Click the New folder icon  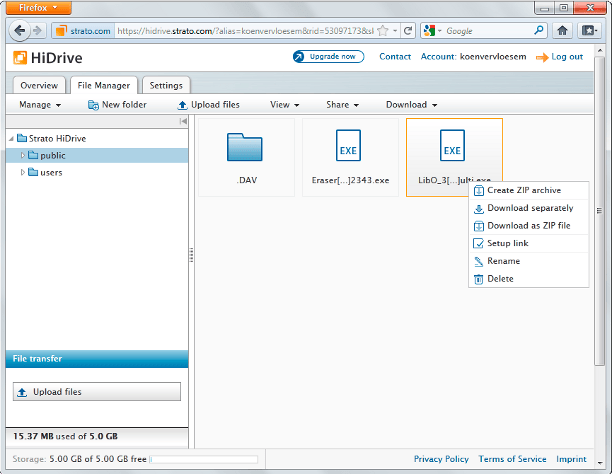click(x=93, y=105)
